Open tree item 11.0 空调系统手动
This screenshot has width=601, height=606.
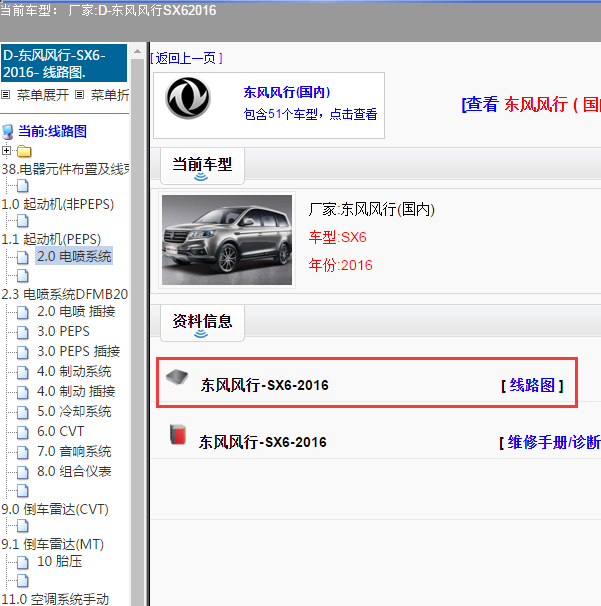55,599
